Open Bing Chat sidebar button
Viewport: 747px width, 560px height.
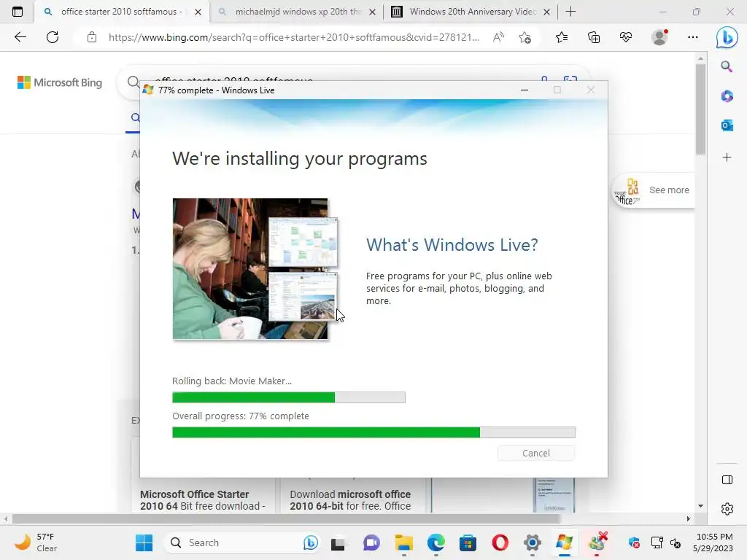click(x=727, y=38)
